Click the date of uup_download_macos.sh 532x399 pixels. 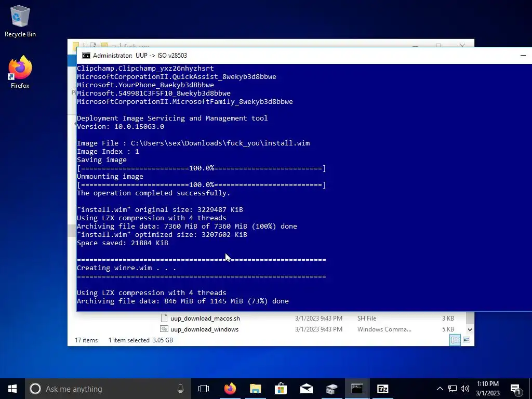pos(318,318)
